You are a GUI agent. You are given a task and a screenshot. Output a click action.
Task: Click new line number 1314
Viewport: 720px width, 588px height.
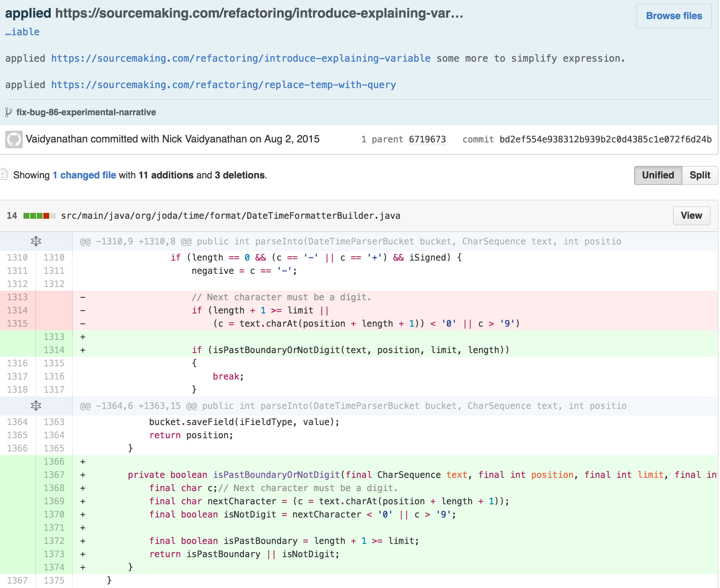pyautogui.click(x=54, y=350)
